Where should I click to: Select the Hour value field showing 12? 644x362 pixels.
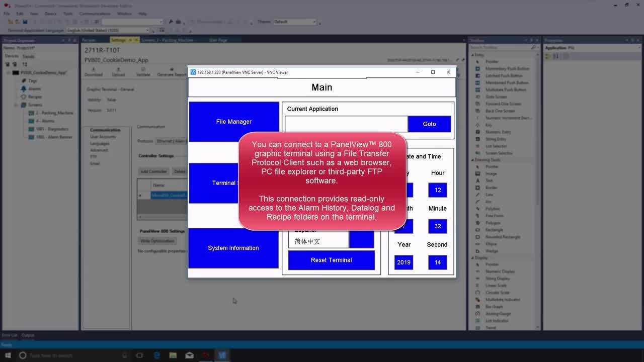(438, 190)
